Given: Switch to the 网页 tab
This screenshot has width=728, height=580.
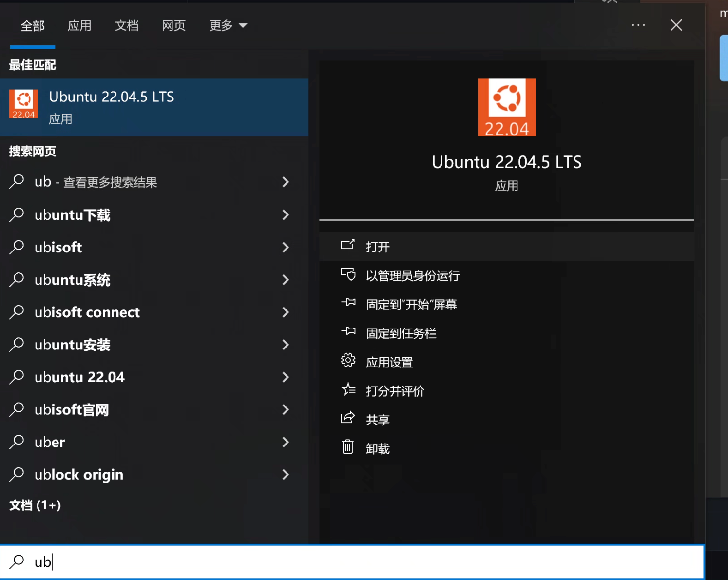Looking at the screenshot, I should pos(174,26).
